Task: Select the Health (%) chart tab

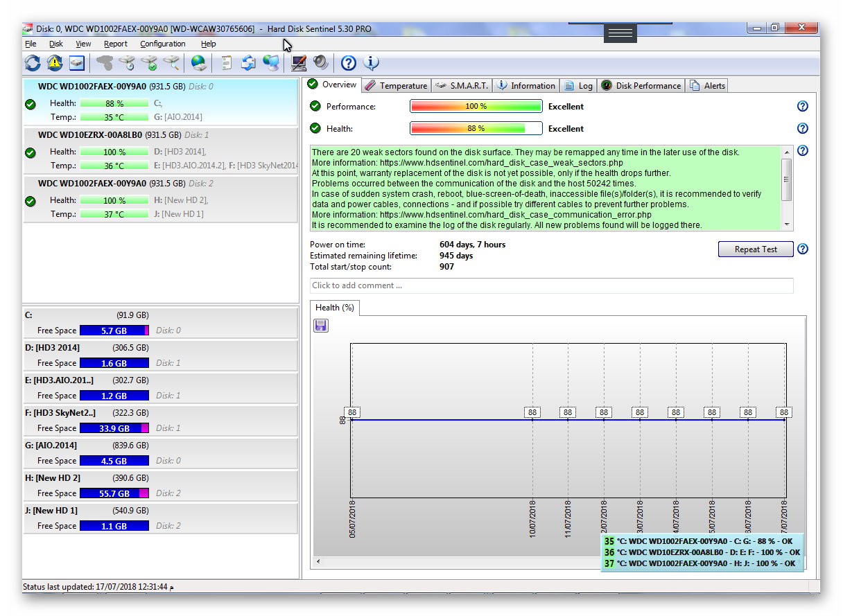Action: (335, 308)
